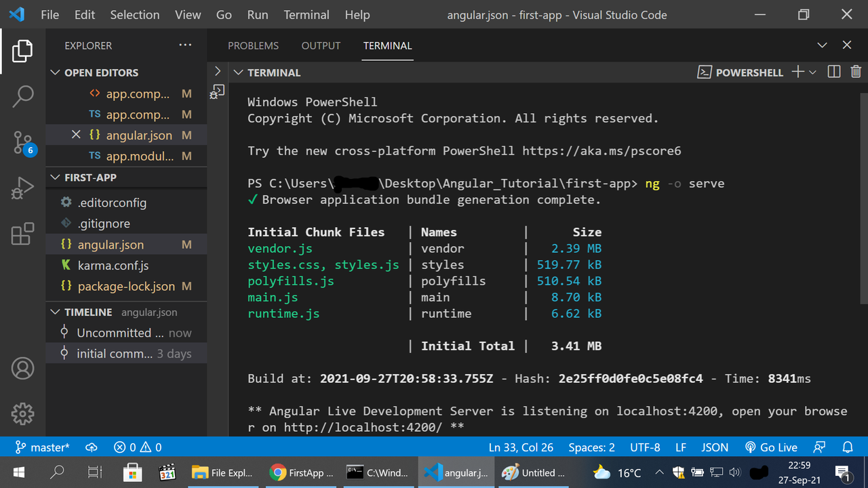Image resolution: width=868 pixels, height=488 pixels.
Task: Open the Edit menu
Action: point(85,15)
